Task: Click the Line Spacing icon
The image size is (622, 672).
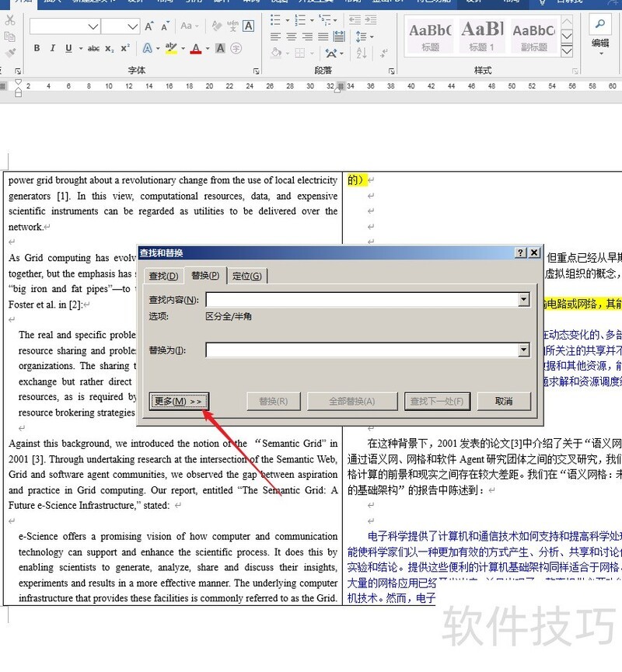Action: [x=360, y=37]
